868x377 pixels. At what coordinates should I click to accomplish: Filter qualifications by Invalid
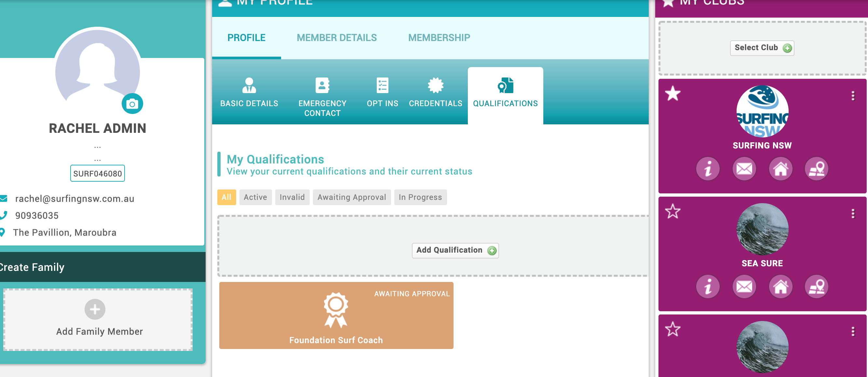[292, 197]
